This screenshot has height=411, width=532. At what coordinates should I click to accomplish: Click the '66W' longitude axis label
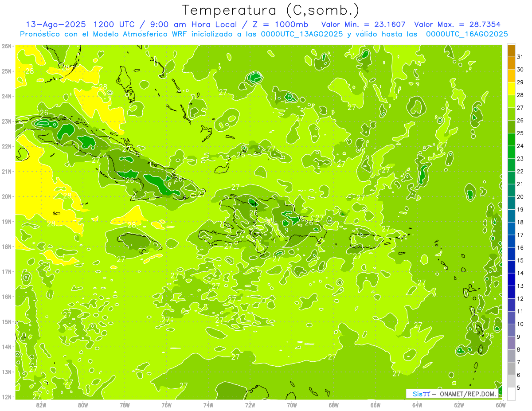(376, 405)
